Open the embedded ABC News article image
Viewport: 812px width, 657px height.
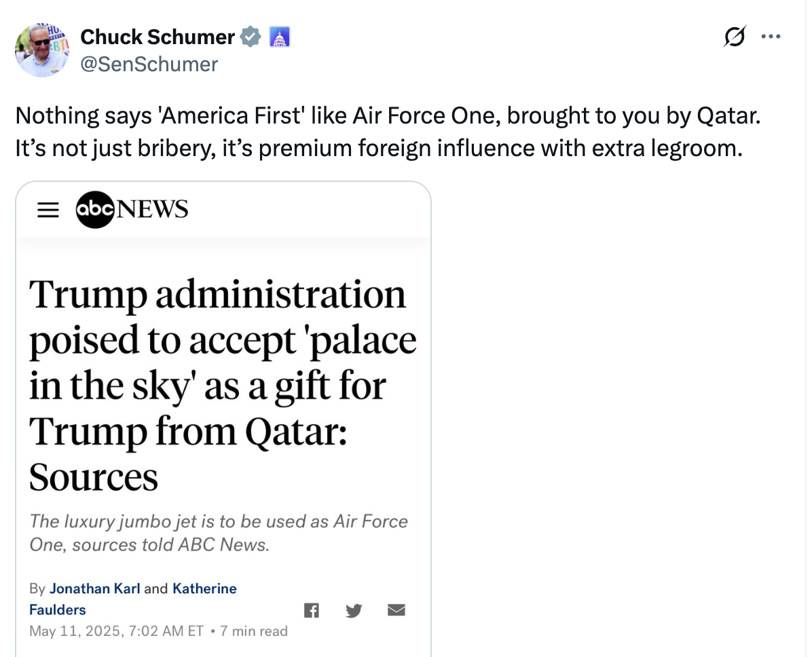pos(224,419)
